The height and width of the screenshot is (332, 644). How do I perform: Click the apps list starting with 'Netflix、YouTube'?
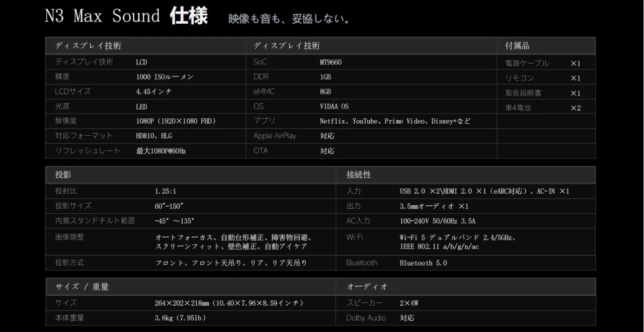[x=395, y=121]
